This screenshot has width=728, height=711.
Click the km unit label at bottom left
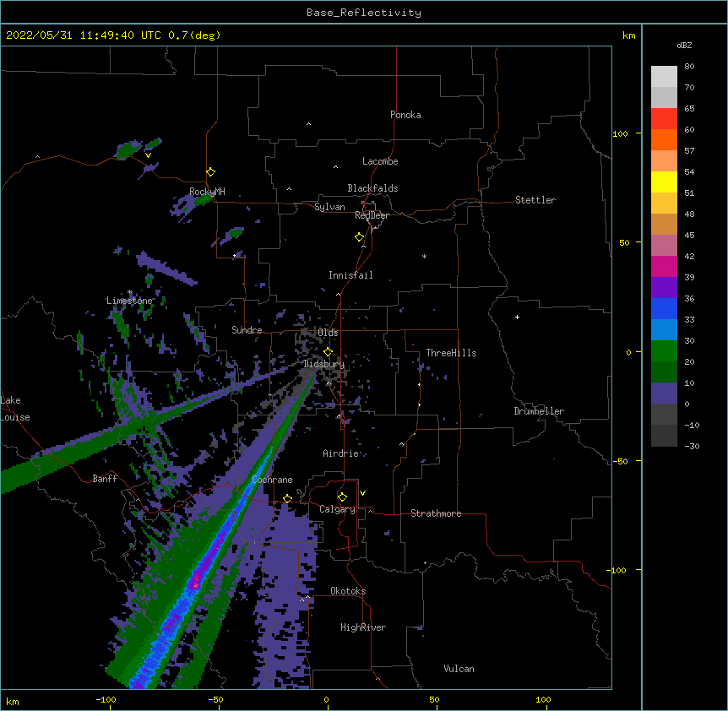13,701
